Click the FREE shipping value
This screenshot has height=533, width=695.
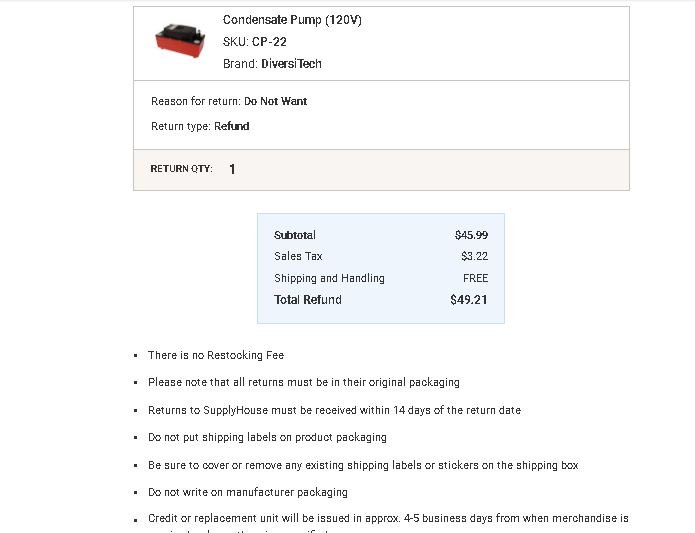click(476, 278)
